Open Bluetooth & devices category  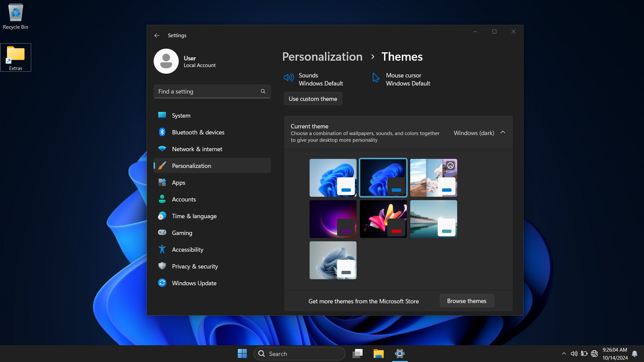[212, 132]
